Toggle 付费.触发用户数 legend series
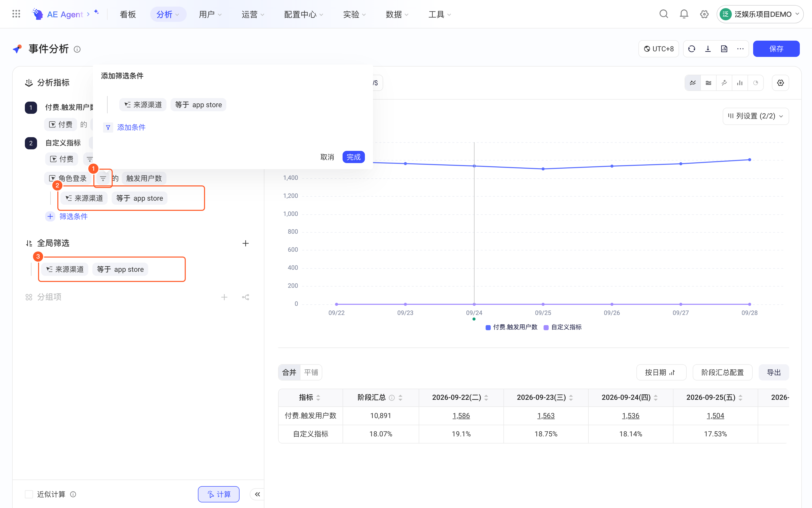This screenshot has width=812, height=508. [511, 327]
